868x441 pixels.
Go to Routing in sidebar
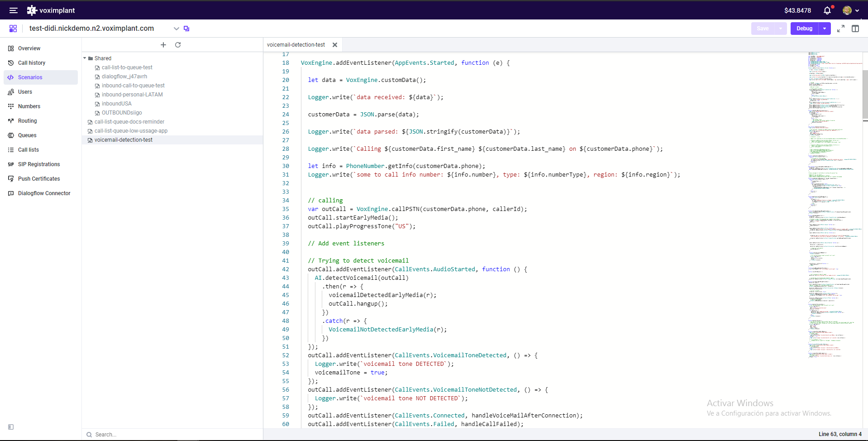(x=41, y=121)
